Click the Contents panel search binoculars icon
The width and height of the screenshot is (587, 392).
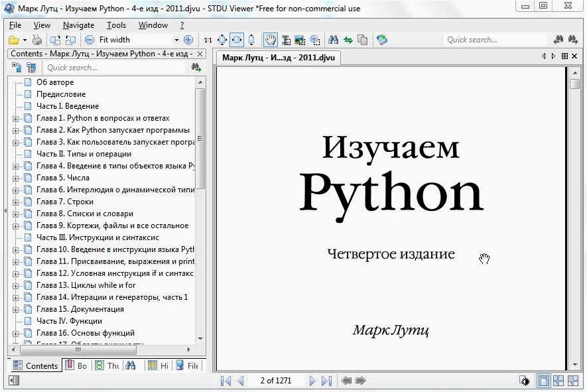click(196, 68)
